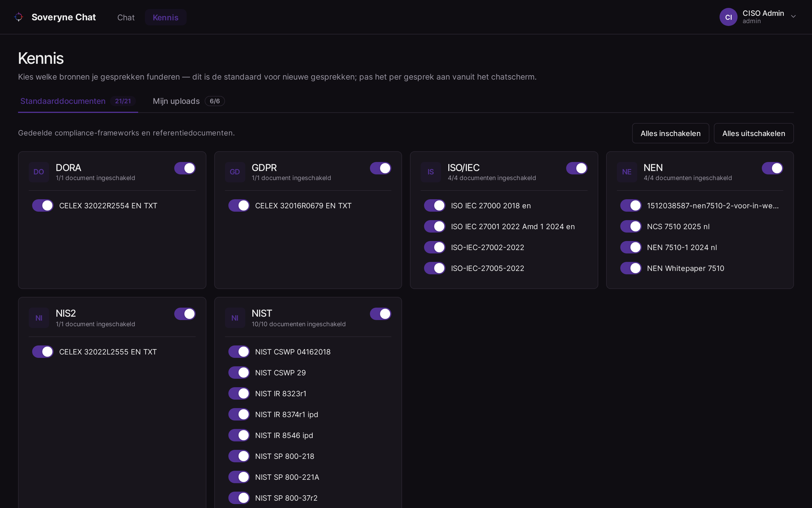Screen dimensions: 812x508
Task: Toggle the NIST framework switch
Action: [381, 314]
